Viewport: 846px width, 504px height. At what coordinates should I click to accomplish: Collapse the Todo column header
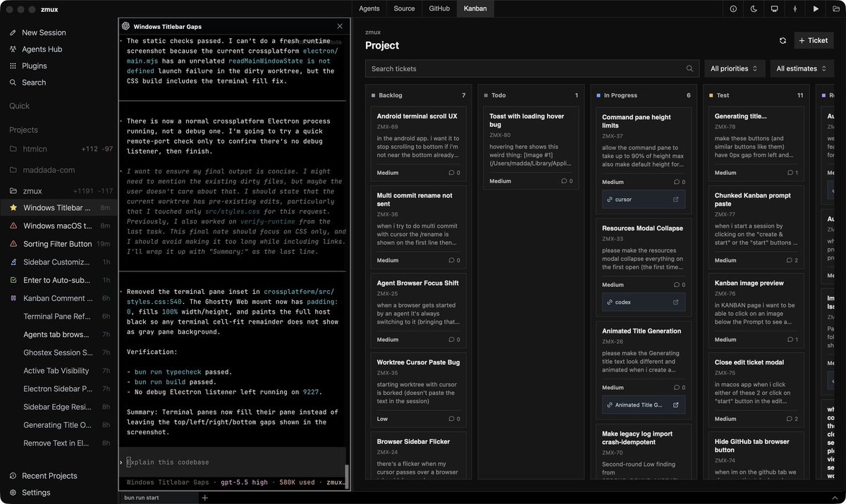coord(531,95)
